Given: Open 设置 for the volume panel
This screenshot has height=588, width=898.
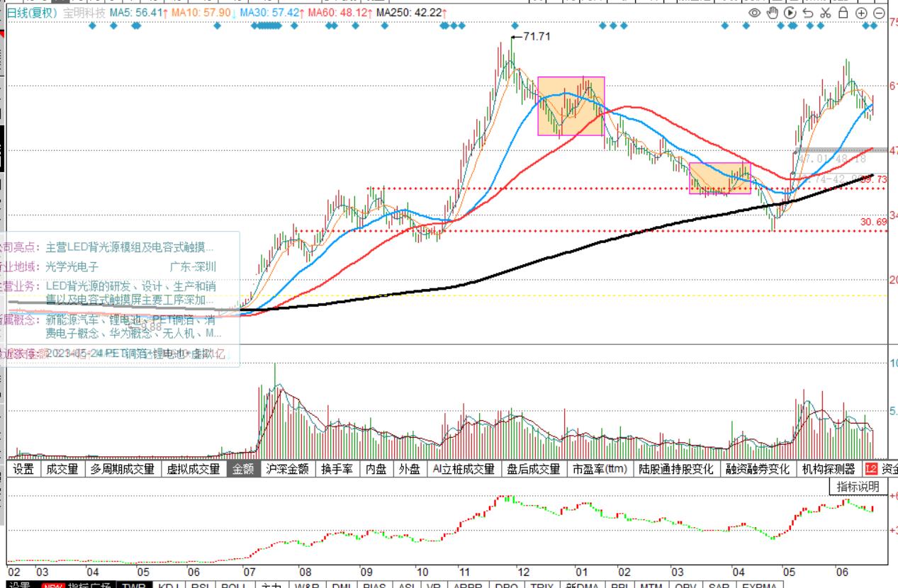Looking at the screenshot, I should pyautogui.click(x=23, y=469).
